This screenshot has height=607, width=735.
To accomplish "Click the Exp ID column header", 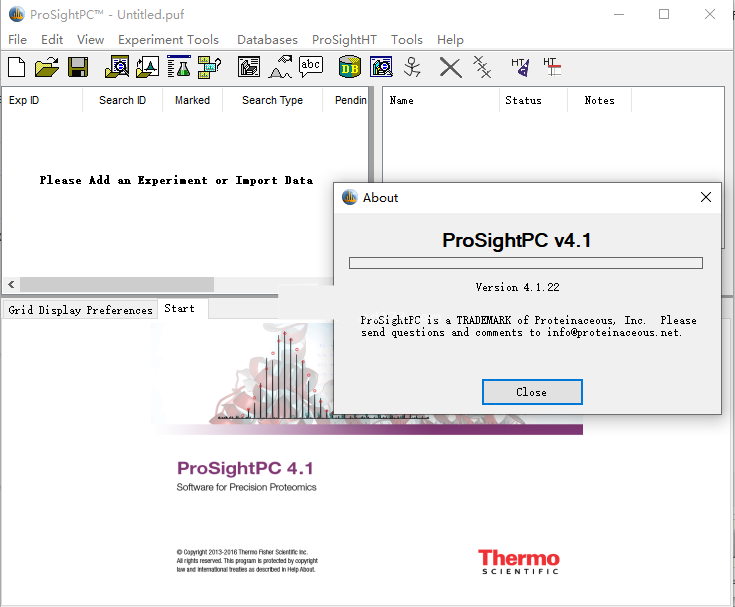I will click(x=43, y=100).
